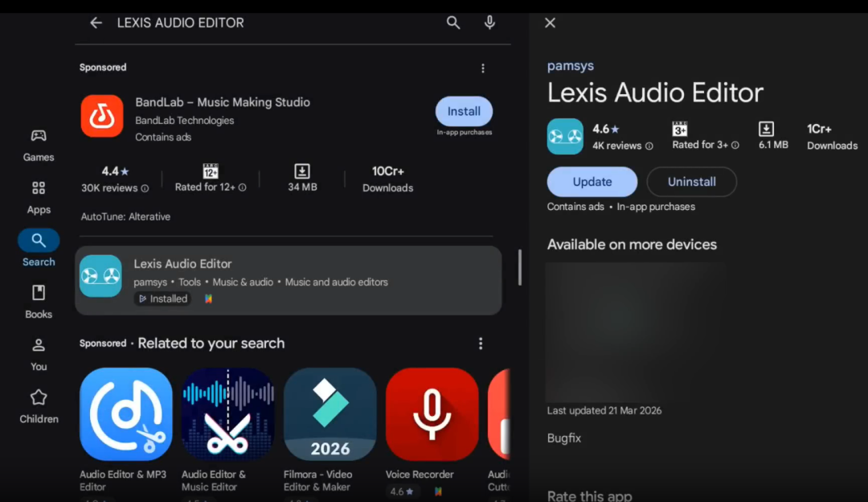This screenshot has height=502, width=868.
Task: Open the Apps section in the sidebar
Action: (x=39, y=198)
